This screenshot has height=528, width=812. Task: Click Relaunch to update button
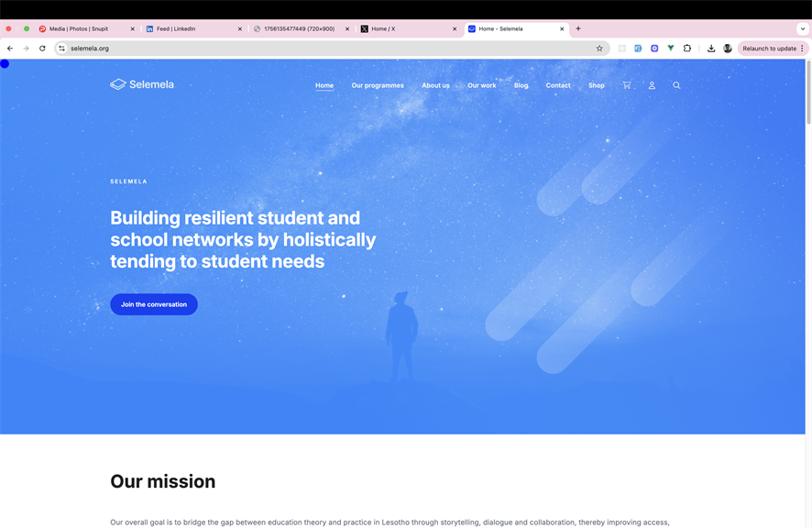[x=769, y=49]
